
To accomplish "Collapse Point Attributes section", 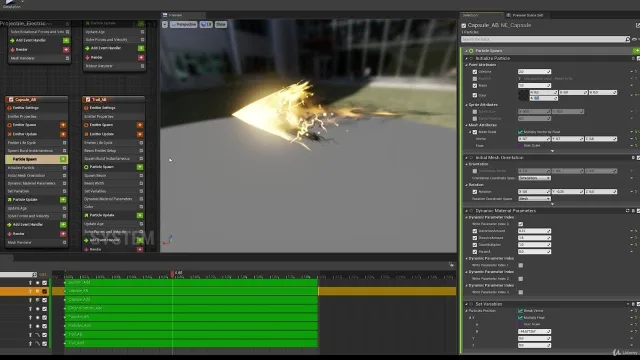I will (467, 64).
